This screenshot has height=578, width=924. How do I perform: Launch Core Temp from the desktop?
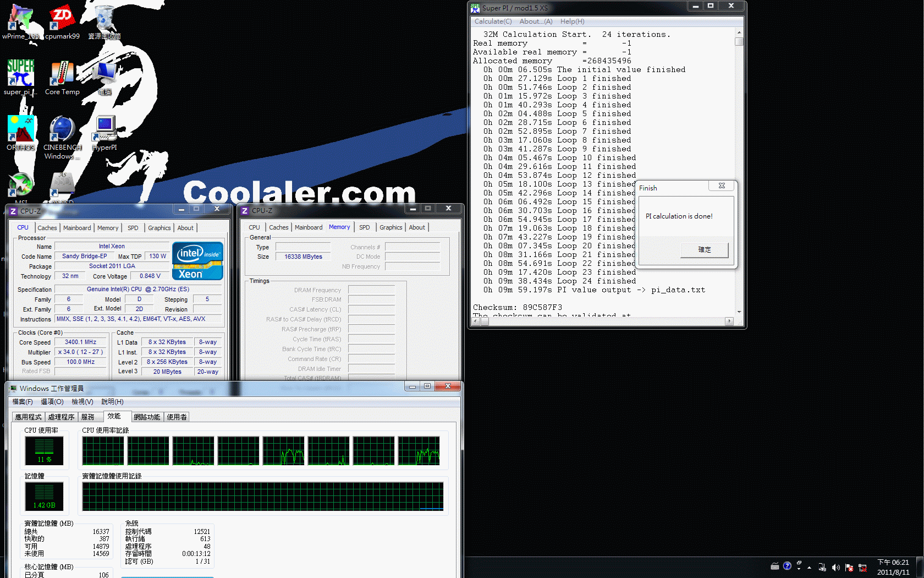[x=62, y=74]
